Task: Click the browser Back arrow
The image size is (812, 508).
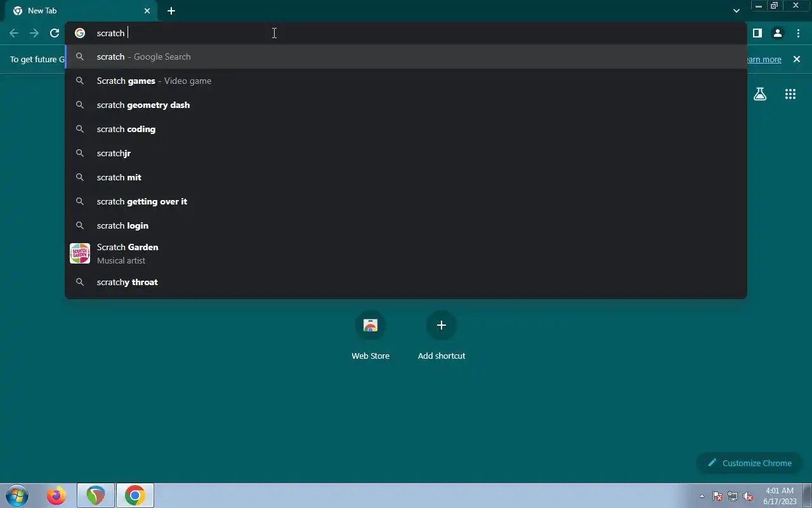Action: tap(14, 33)
